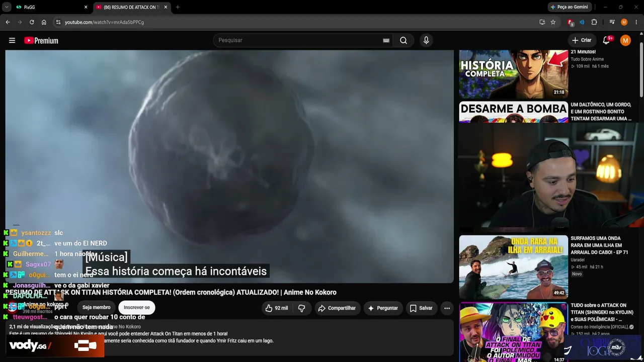This screenshot has height=362, width=644.
Task: Open the O FINAL DE ATTACK ON TITAN thumbnail
Action: 513,332
